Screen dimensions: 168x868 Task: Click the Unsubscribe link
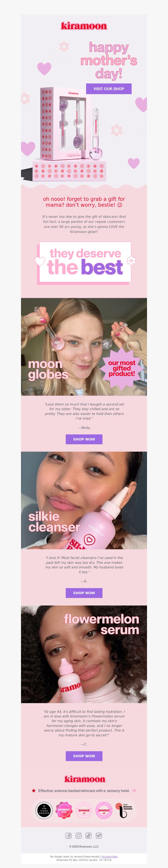tap(109, 856)
